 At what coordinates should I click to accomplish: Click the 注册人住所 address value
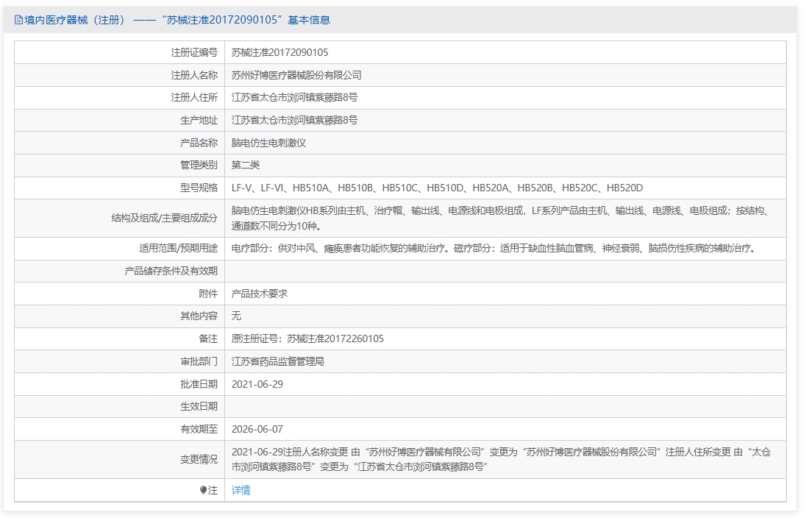[294, 97]
